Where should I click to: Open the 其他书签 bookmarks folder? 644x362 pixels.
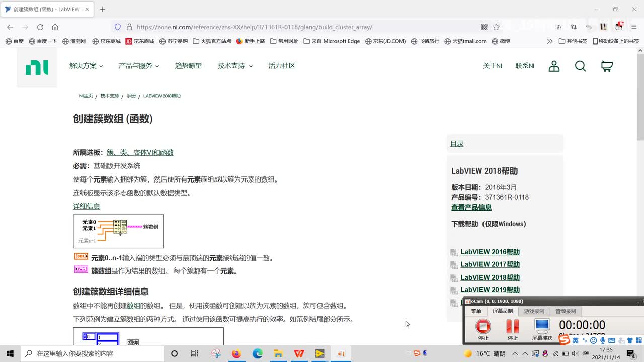click(x=573, y=41)
